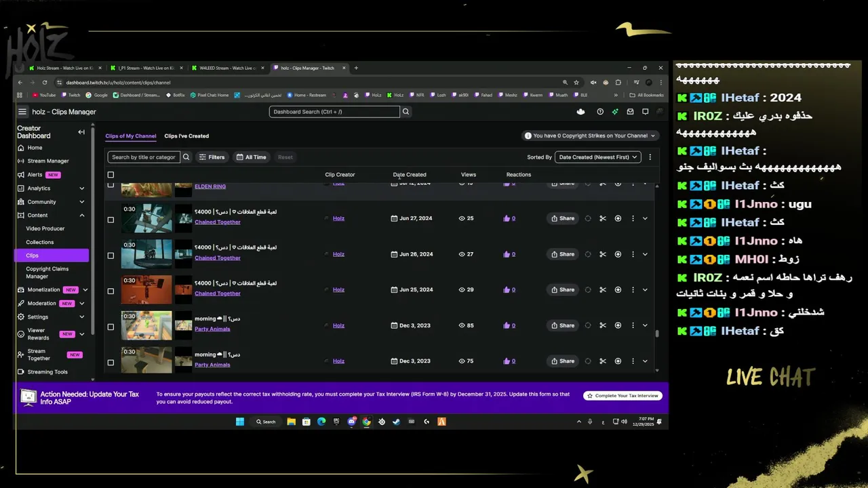This screenshot has height=488, width=868.
Task: Check the 85-views Party Animals clip checkbox
Action: 111,327
